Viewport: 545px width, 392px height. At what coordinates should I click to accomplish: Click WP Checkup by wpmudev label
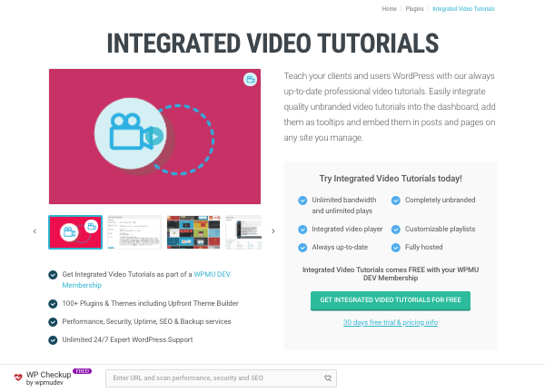(49, 378)
